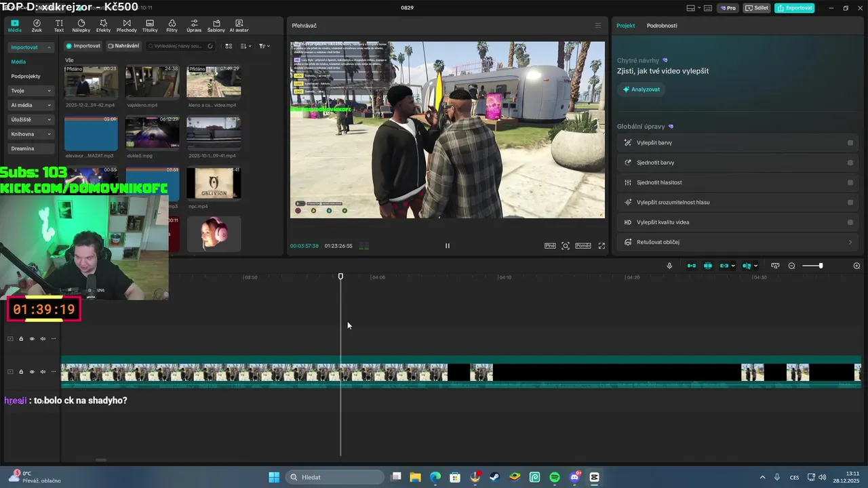The image size is (868, 488).
Task: Click the Nahrávání record button
Action: pos(123,46)
